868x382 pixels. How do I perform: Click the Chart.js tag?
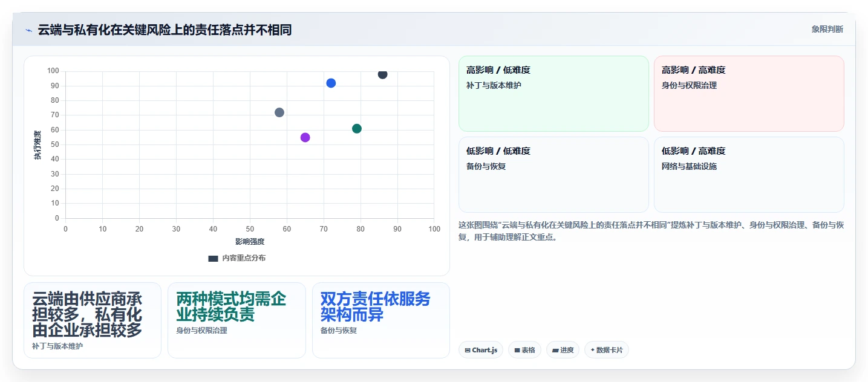481,350
